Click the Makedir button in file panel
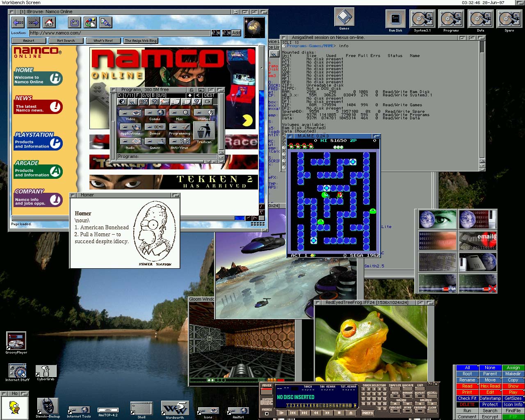The height and width of the screenshot is (420, 525). 513,374
